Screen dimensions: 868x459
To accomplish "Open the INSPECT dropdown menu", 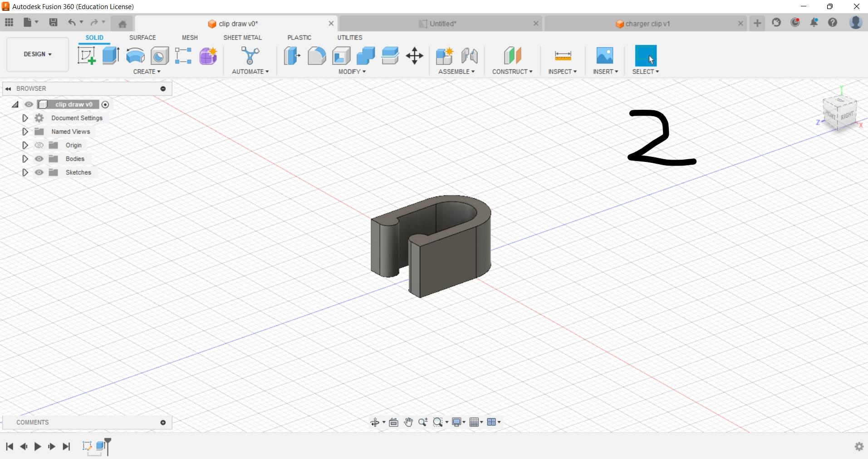I will click(562, 72).
